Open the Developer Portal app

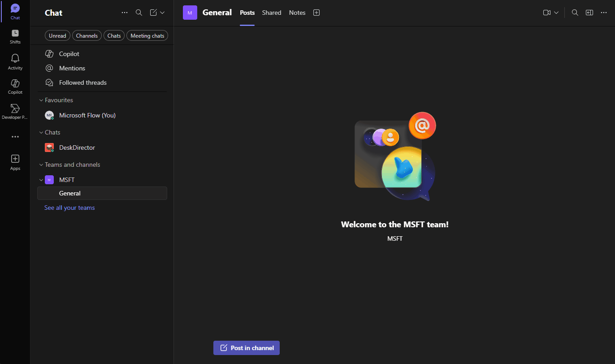pyautogui.click(x=15, y=112)
